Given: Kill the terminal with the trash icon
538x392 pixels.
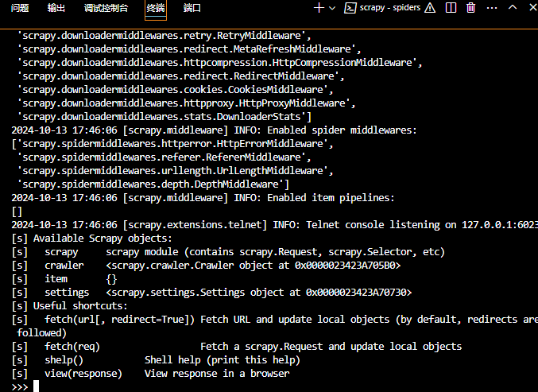Looking at the screenshot, I should [471, 8].
